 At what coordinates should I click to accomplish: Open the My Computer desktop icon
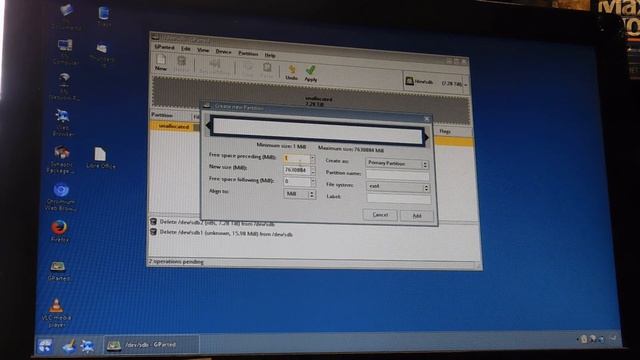click(65, 51)
